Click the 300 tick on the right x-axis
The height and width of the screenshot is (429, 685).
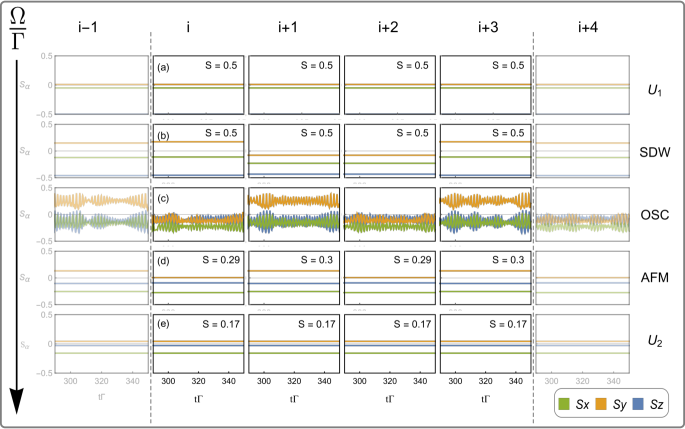click(551, 381)
